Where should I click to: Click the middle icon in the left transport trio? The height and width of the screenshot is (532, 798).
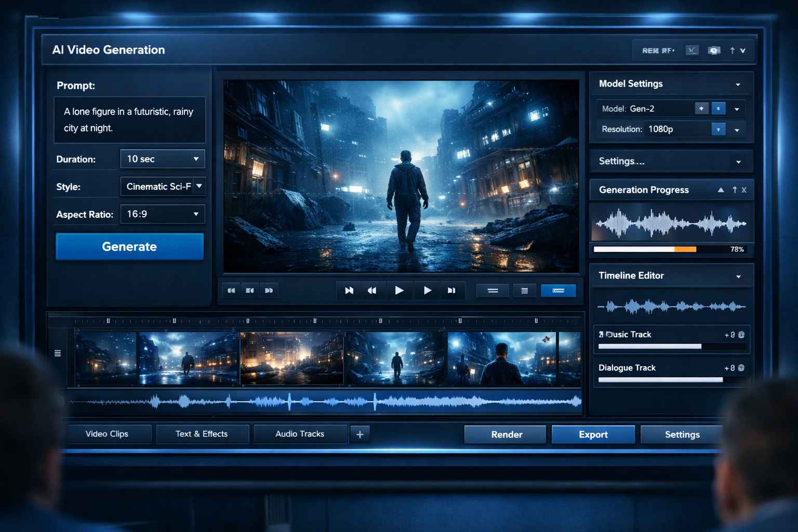(x=250, y=290)
